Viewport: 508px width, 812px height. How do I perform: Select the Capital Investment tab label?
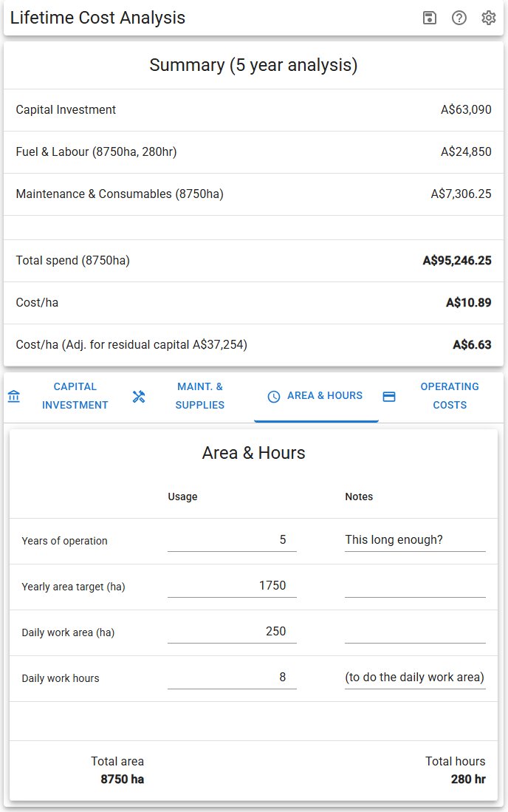75,396
